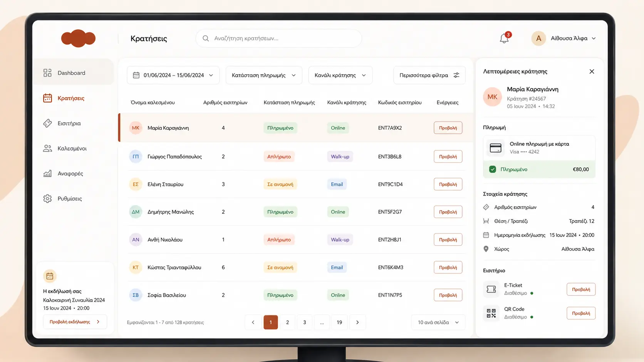
Task: Click the Dashboard grid icon
Action: pyautogui.click(x=47, y=73)
